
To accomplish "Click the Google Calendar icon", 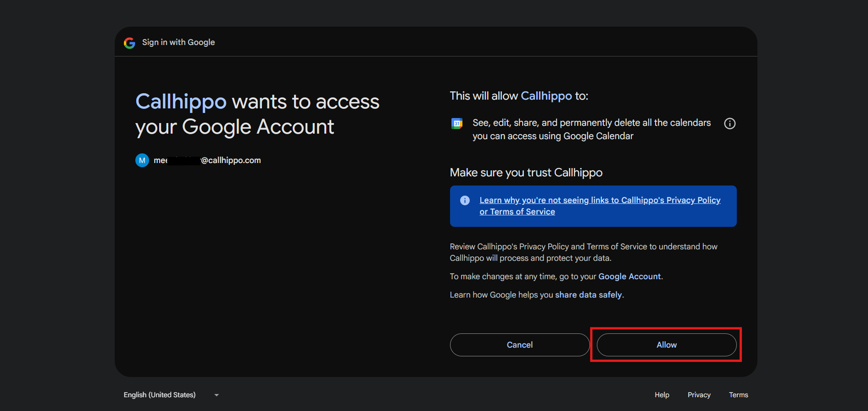I will point(457,124).
